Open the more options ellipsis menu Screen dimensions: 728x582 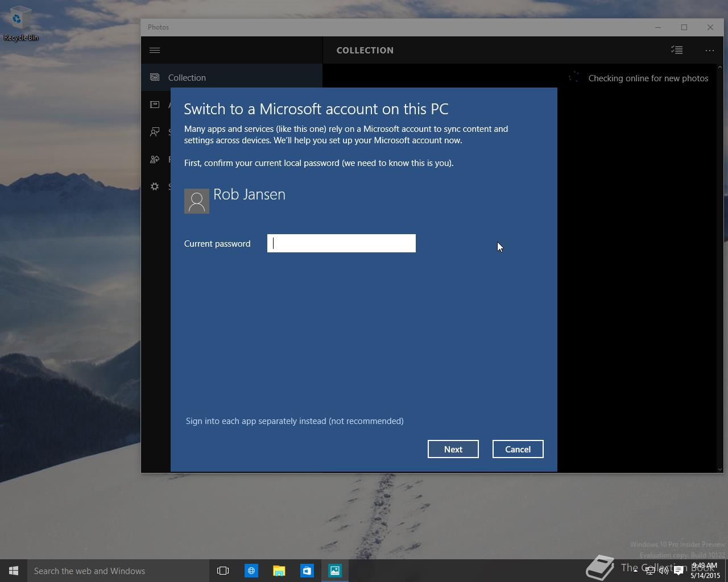click(x=710, y=50)
